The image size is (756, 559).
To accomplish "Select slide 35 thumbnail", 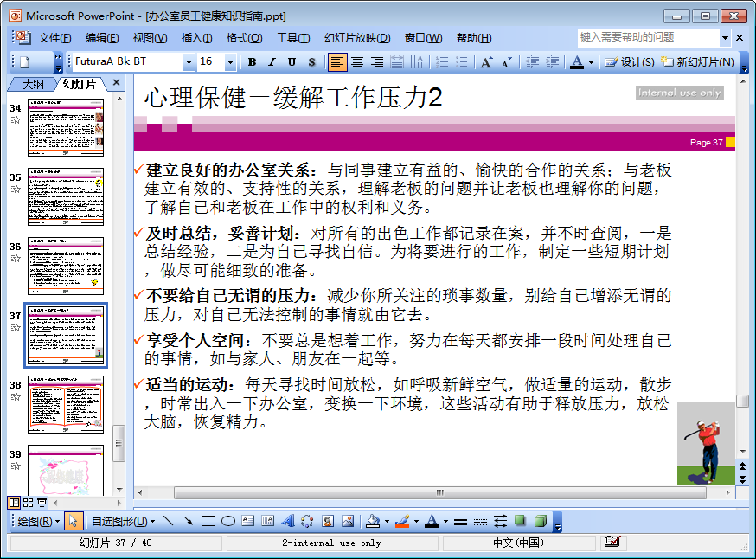I will coord(66,196).
